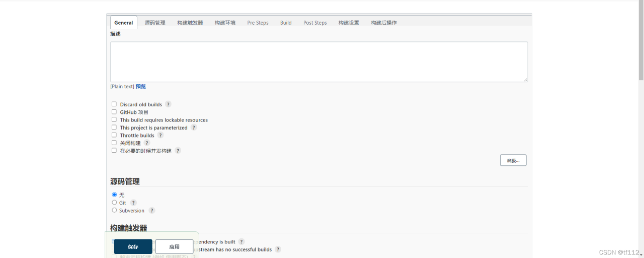Open the 构建环境 tab
Screen dimensions: 644x258
point(225,23)
